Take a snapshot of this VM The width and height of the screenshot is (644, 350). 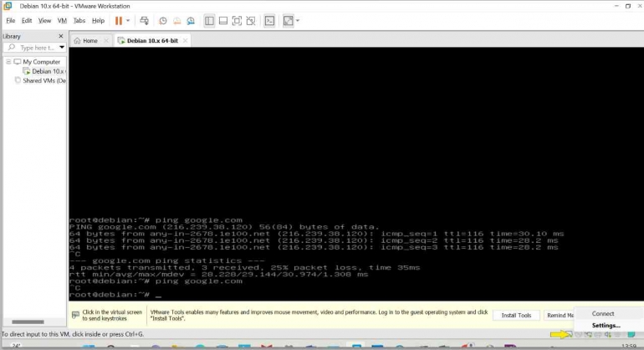pos(163,20)
